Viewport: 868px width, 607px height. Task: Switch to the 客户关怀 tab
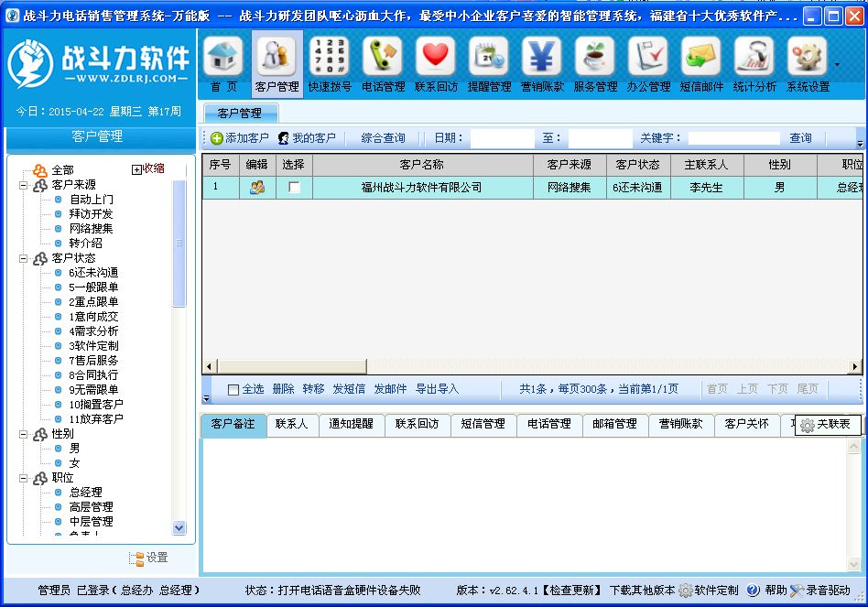point(747,425)
